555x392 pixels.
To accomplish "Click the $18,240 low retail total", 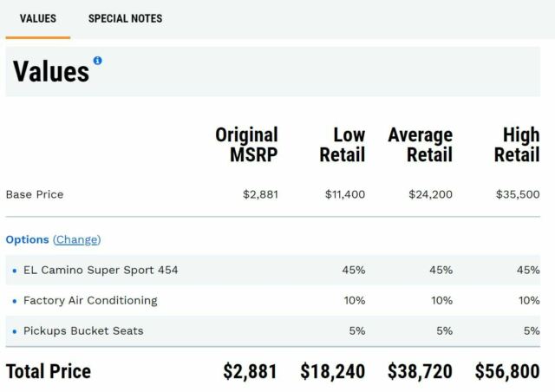I will pyautogui.click(x=333, y=371).
